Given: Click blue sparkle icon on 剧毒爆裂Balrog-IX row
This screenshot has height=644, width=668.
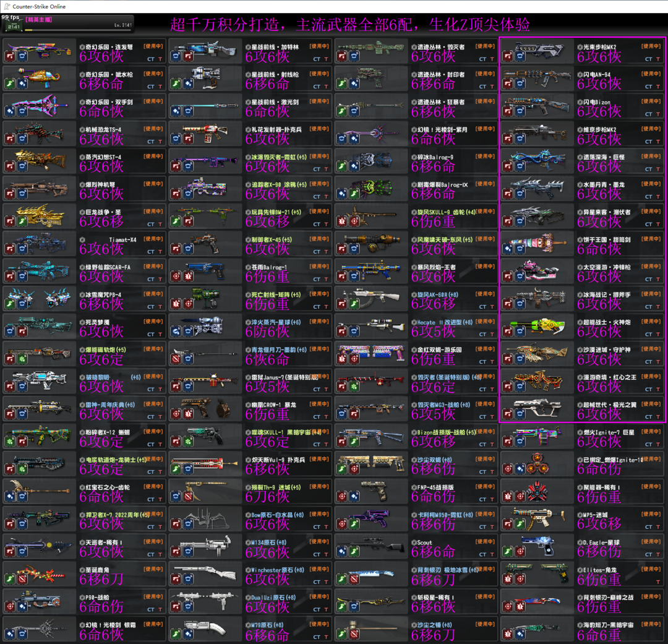Looking at the screenshot, I should pyautogui.click(x=342, y=194).
